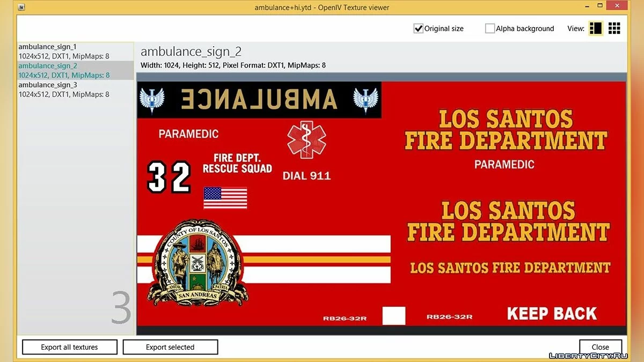The width and height of the screenshot is (644, 362).
Task: Maximize the Texture viewer window
Action: [x=606, y=8]
